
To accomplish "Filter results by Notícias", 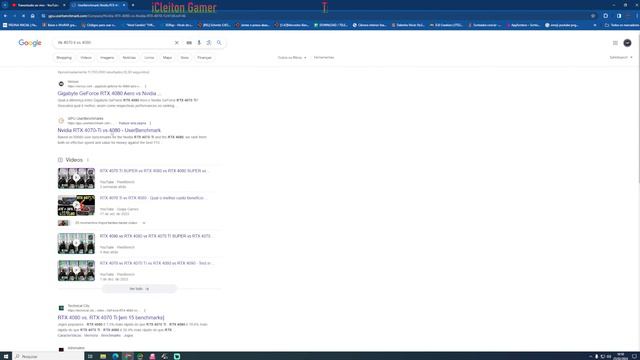I will 129,58.
